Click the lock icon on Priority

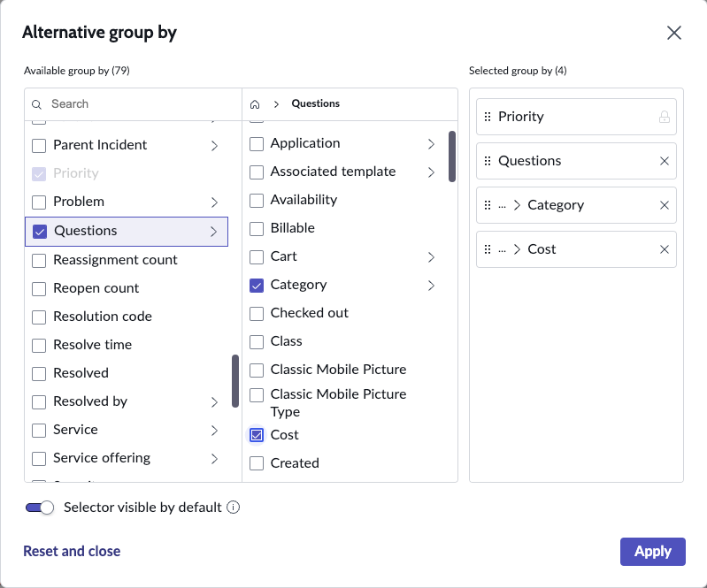point(665,117)
